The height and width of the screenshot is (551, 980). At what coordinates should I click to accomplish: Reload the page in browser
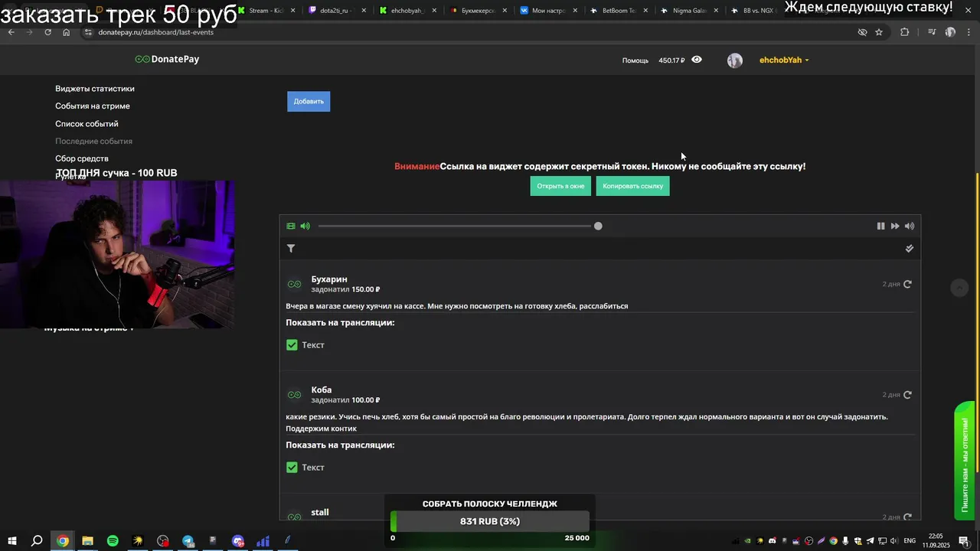pyautogui.click(x=48, y=32)
